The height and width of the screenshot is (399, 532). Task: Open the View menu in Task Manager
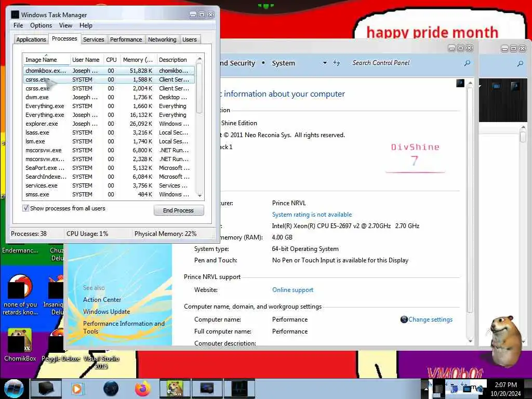(x=65, y=25)
